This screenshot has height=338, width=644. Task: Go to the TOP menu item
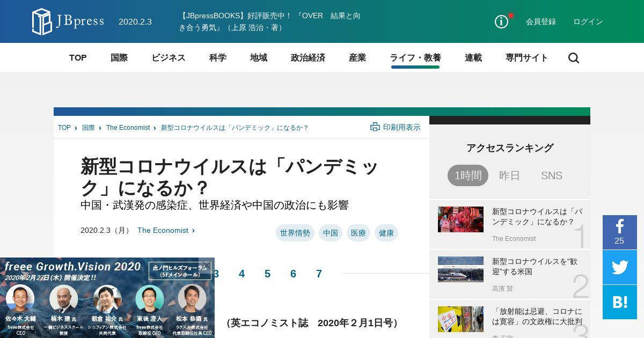coord(78,58)
